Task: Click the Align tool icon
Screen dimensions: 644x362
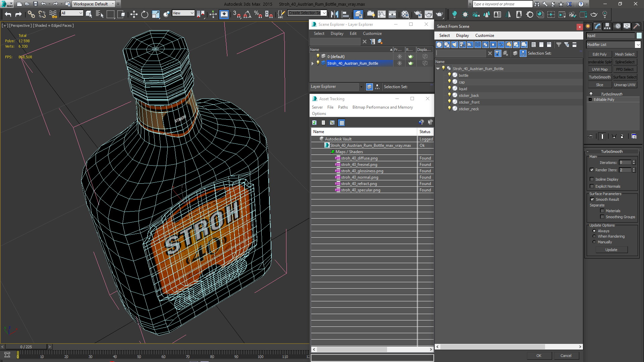Action: coord(345,14)
